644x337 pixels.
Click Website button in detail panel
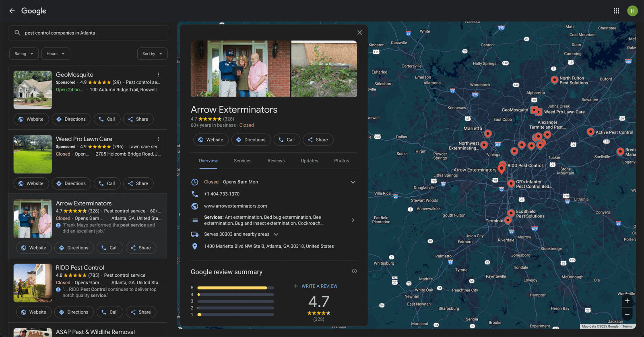tap(211, 140)
